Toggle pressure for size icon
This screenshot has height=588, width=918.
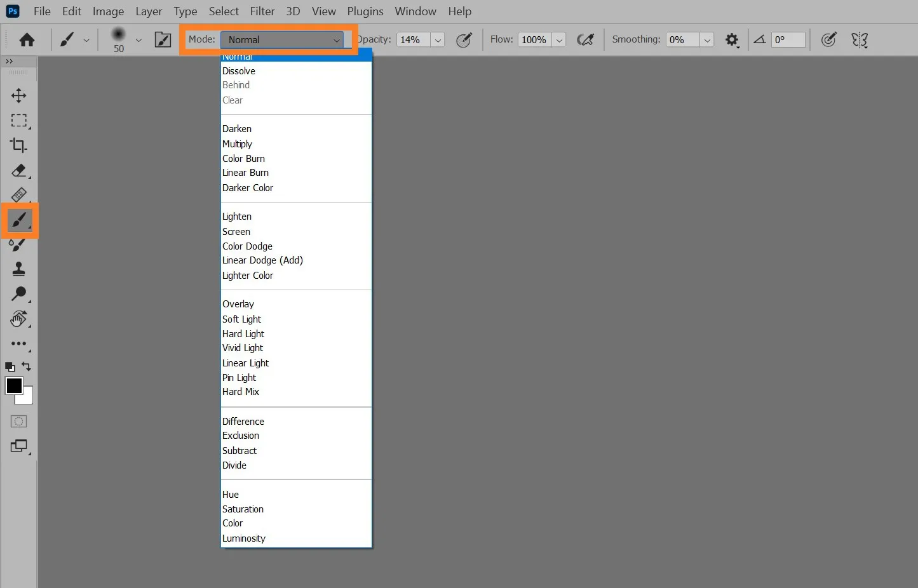click(828, 40)
